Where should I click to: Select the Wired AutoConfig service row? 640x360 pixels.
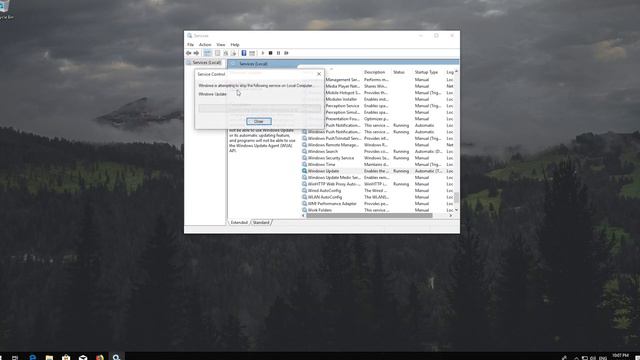378,191
